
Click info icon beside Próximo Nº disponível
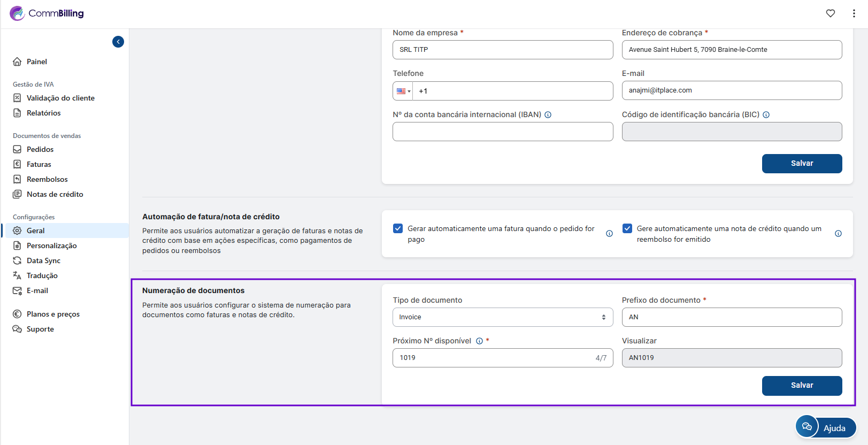(x=479, y=341)
